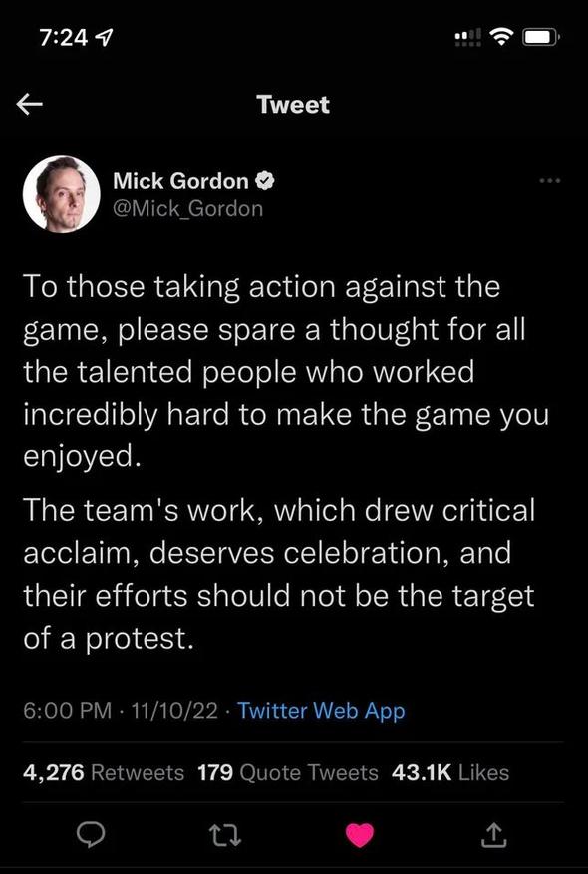Open the @Mick_Gordon handle

click(x=187, y=209)
